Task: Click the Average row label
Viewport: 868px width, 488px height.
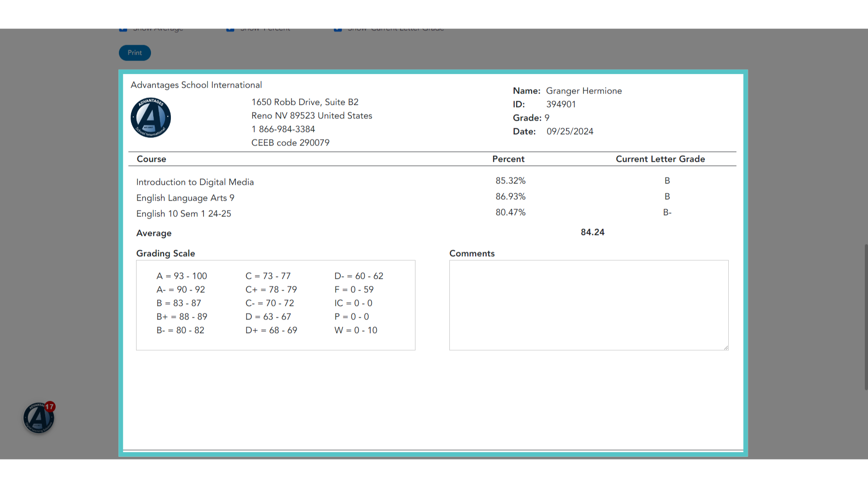Action: tap(154, 233)
